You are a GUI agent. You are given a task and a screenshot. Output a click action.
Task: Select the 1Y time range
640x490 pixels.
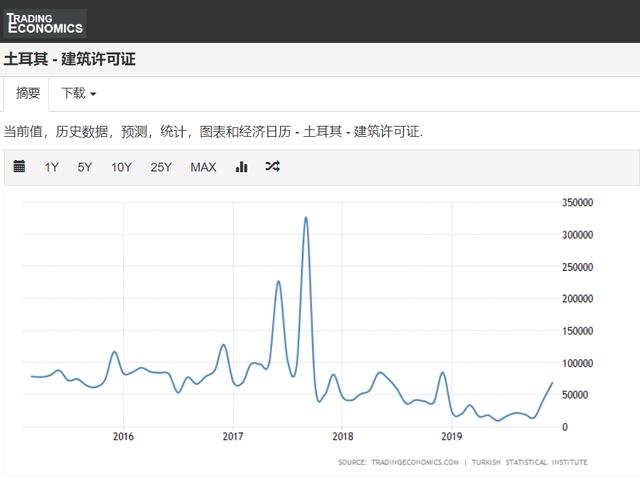(52, 167)
